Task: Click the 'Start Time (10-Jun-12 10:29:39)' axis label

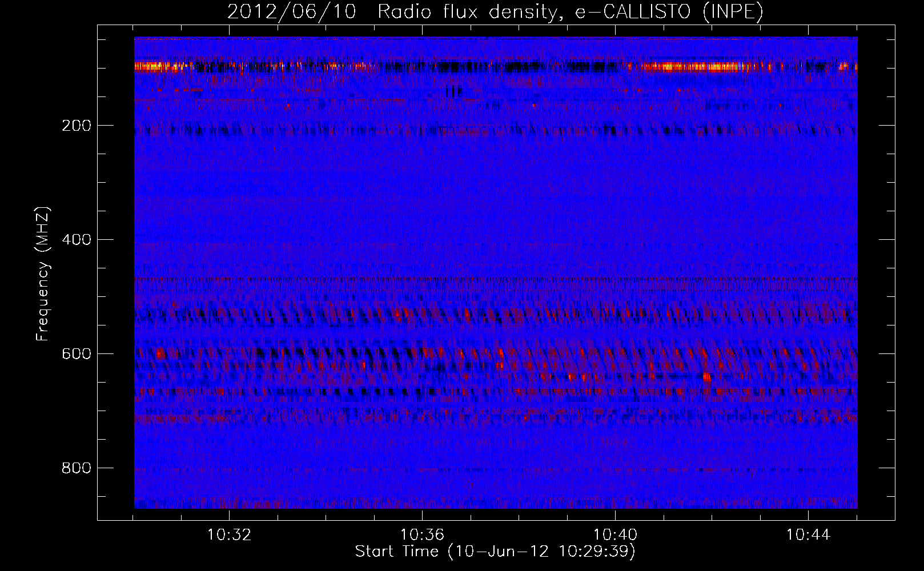Action: [x=495, y=552]
